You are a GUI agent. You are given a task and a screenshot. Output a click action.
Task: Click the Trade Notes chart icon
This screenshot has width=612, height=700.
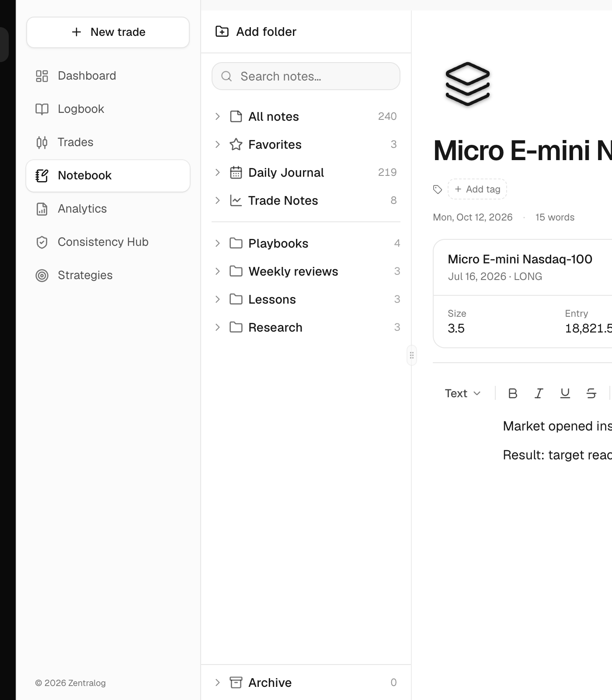pos(236,201)
